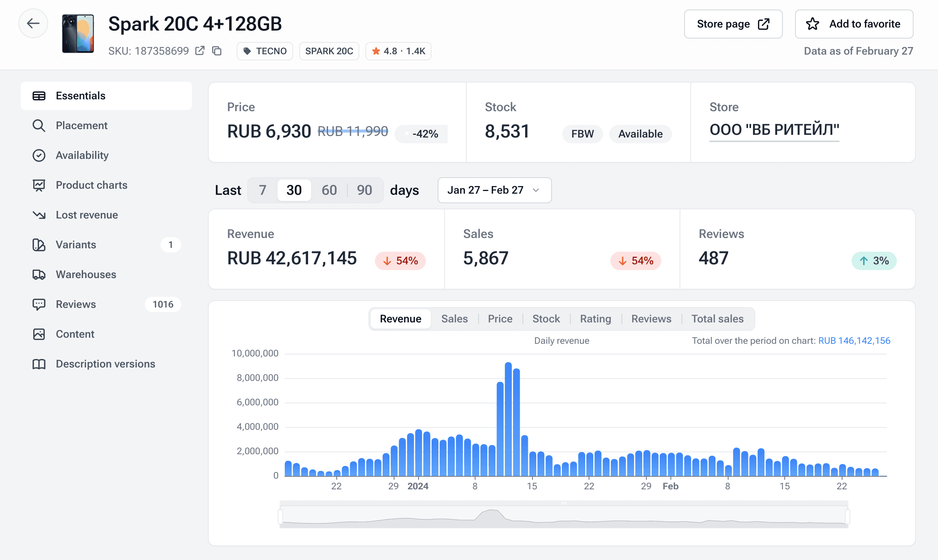Open the Product charts panel
Image resolution: width=938 pixels, height=560 pixels.
tap(91, 185)
